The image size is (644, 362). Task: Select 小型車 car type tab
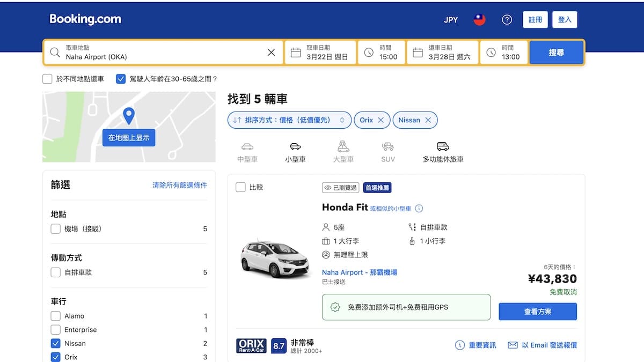click(x=295, y=152)
